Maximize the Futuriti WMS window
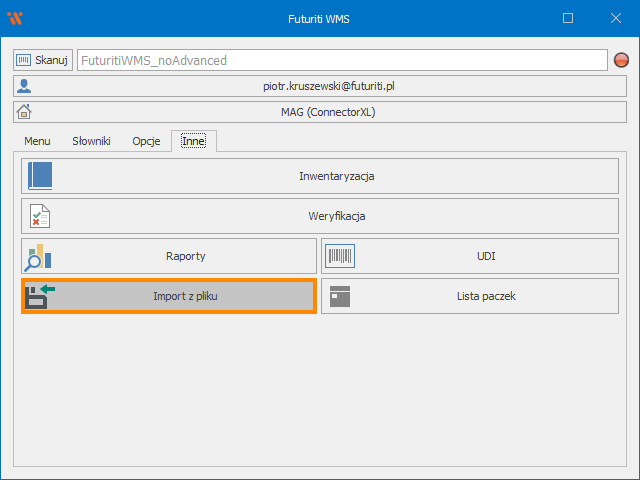The image size is (640, 480). (568, 18)
